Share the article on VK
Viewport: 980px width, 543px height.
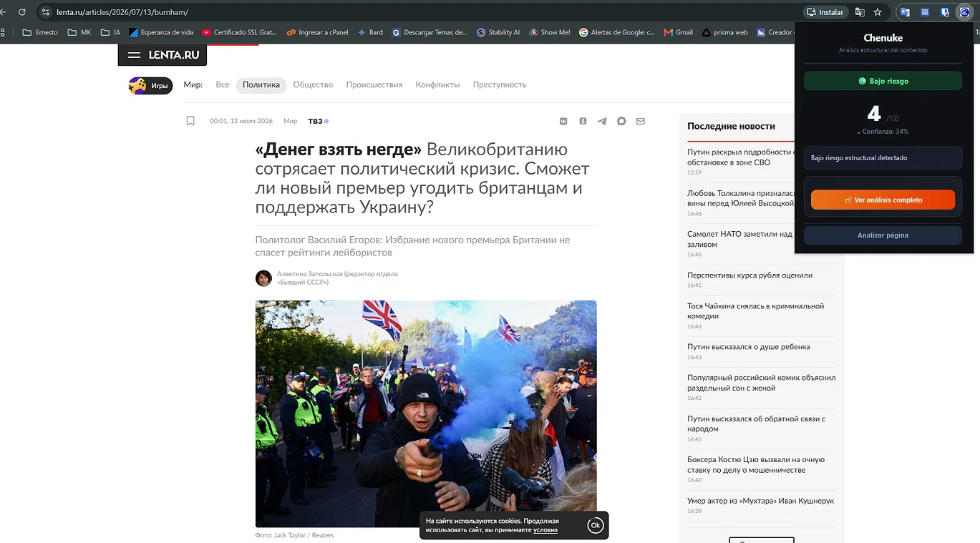(x=563, y=121)
